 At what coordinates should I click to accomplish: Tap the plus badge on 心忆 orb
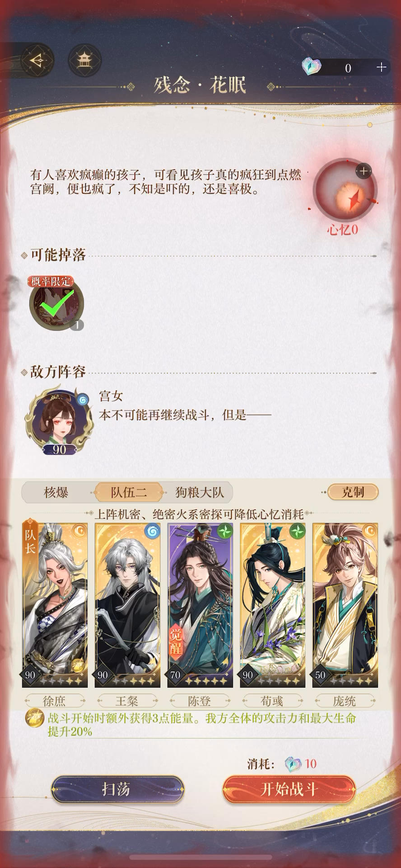[364, 171]
